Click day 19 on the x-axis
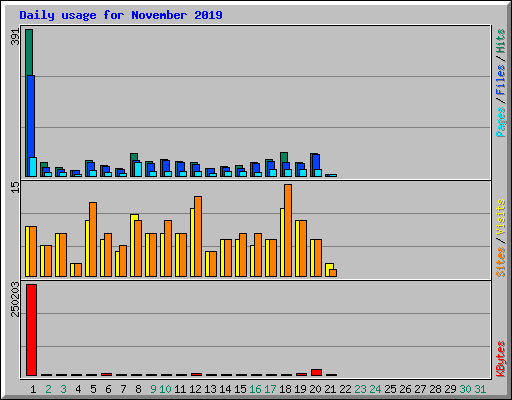512x400 pixels. click(x=300, y=389)
